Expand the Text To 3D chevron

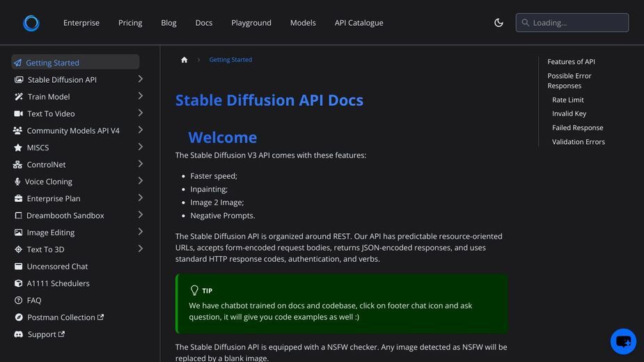click(x=141, y=249)
